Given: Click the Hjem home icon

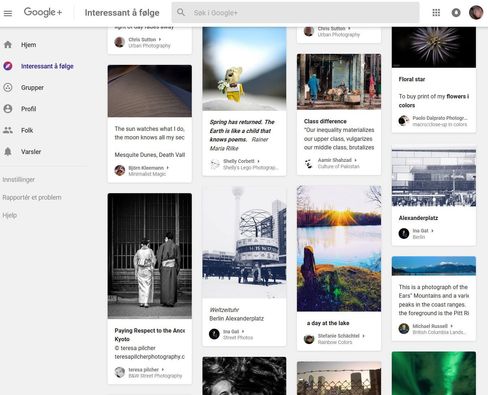Looking at the screenshot, I should pos(8,45).
